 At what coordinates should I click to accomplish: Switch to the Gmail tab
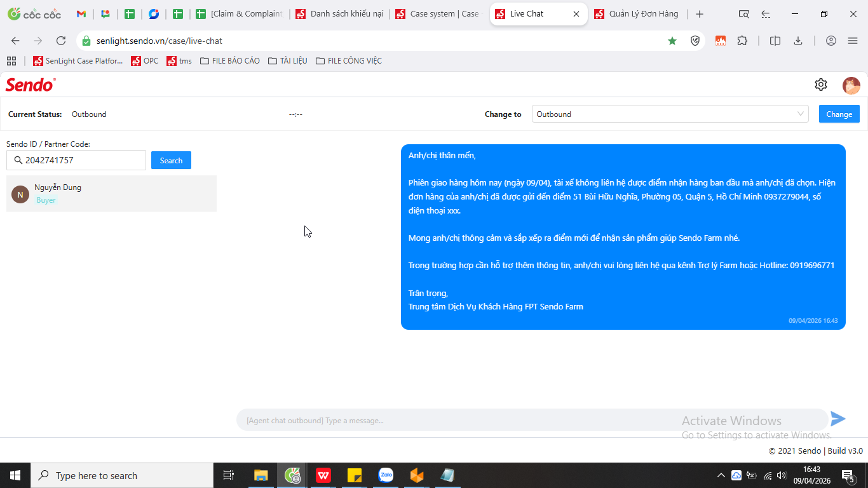pyautogui.click(x=81, y=14)
